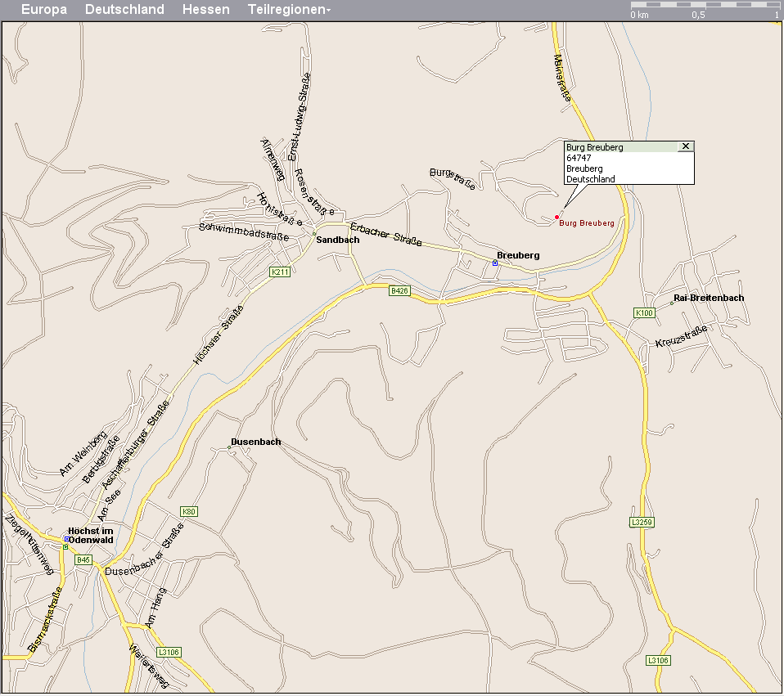The image size is (784, 696).
Task: Click the red Burg Breuberg map marker
Action: tap(556, 217)
